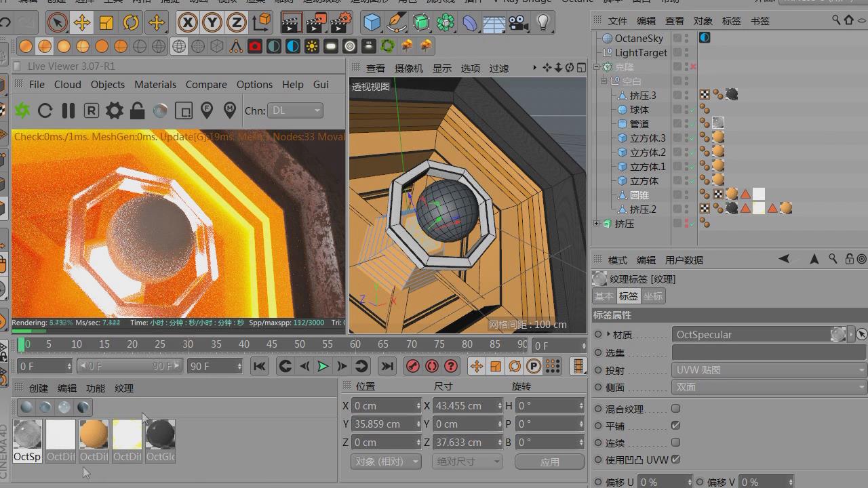Viewport: 868px width, 488px height.
Task: Open the viewport 摄像机 menu
Action: [409, 68]
